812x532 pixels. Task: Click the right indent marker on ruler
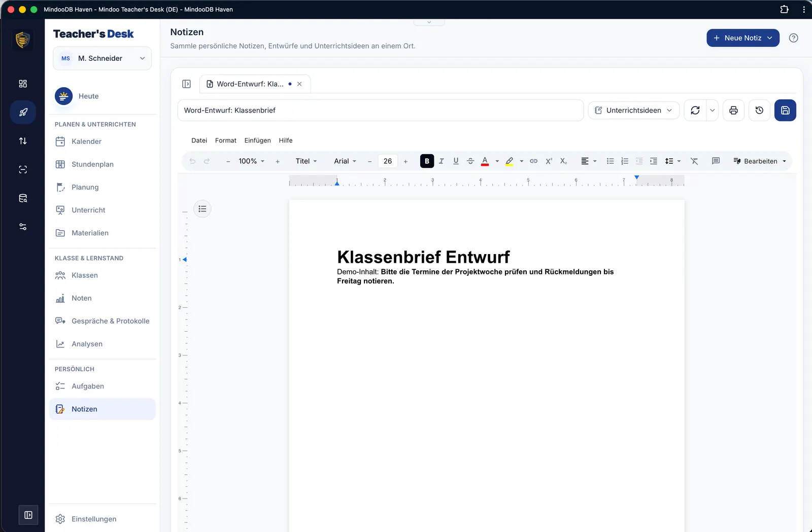[x=636, y=178]
